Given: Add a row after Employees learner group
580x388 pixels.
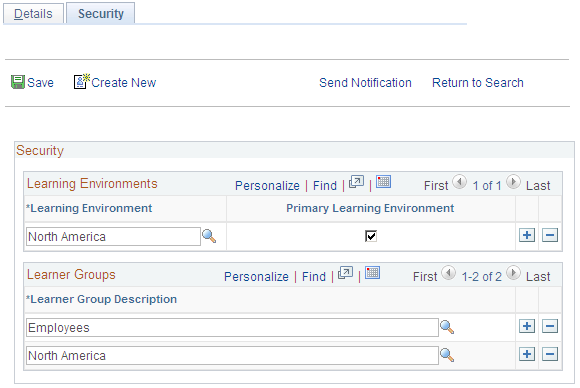Looking at the screenshot, I should (x=527, y=326).
